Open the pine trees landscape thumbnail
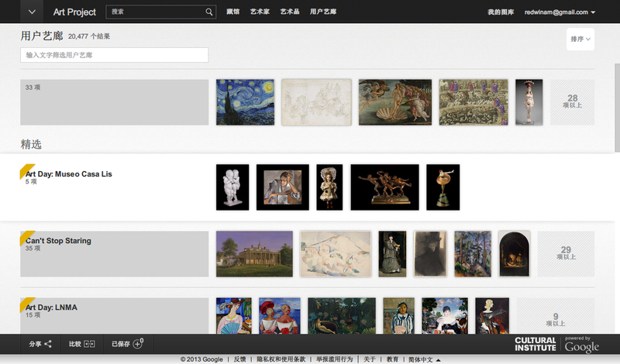The height and width of the screenshot is (364, 620). [473, 254]
